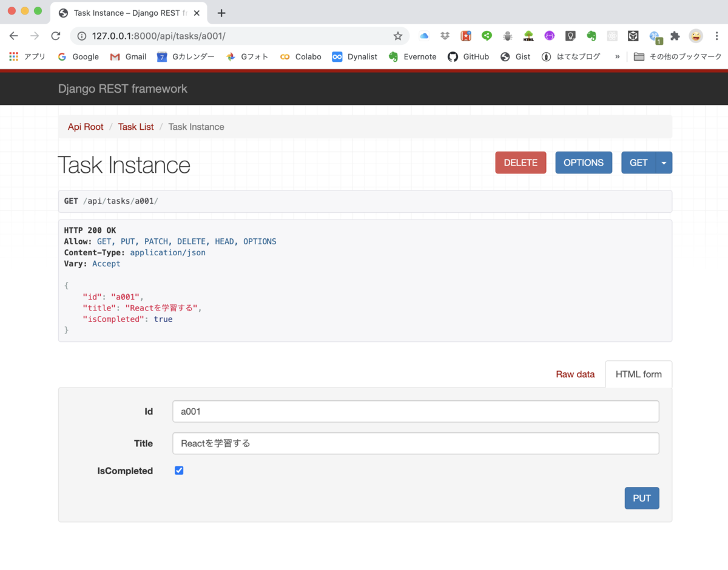The height and width of the screenshot is (570, 728).
Task: Open the Chrome profile avatar
Action: 696,36
